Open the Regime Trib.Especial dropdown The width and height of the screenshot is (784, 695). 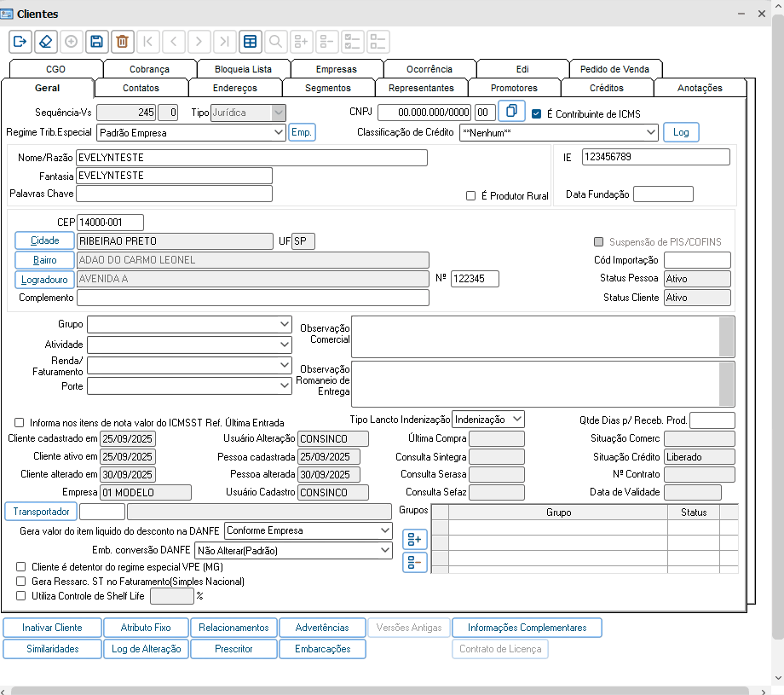(278, 133)
